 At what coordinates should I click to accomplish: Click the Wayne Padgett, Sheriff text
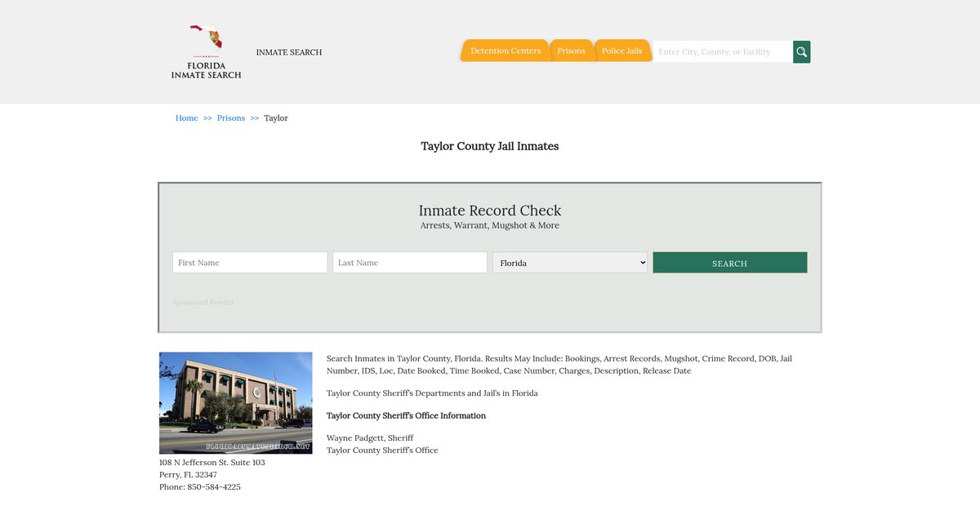(370, 438)
